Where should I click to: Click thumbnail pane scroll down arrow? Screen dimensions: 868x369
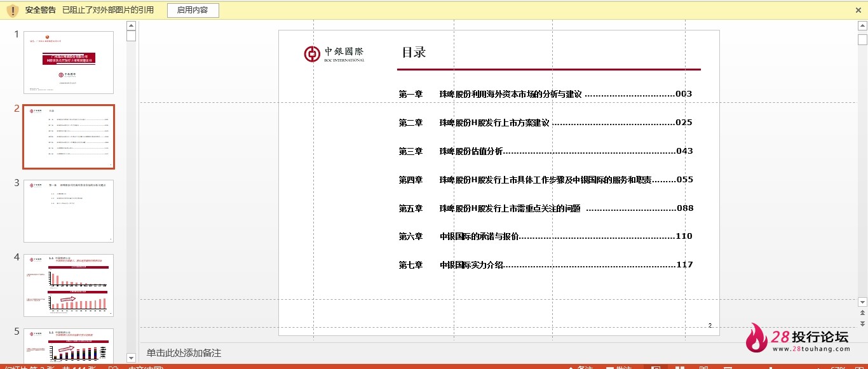pyautogui.click(x=132, y=358)
